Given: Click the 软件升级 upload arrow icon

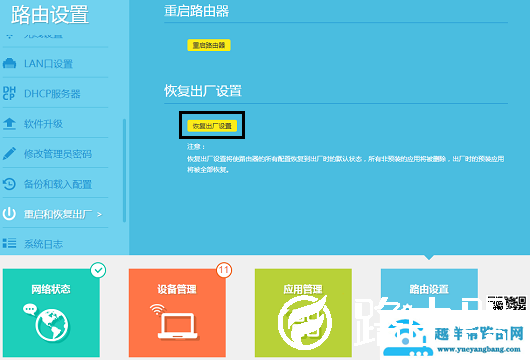Looking at the screenshot, I should 9,124.
